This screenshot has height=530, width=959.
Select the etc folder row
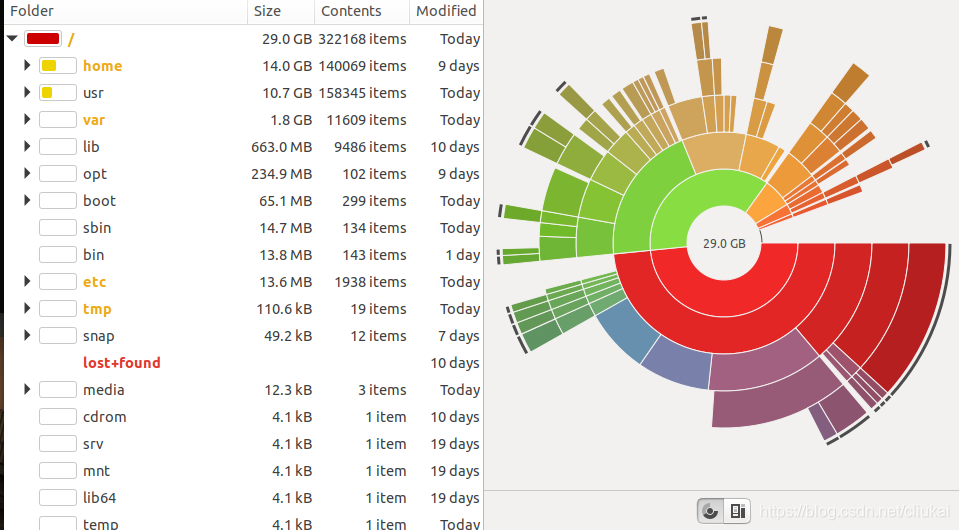[243, 282]
